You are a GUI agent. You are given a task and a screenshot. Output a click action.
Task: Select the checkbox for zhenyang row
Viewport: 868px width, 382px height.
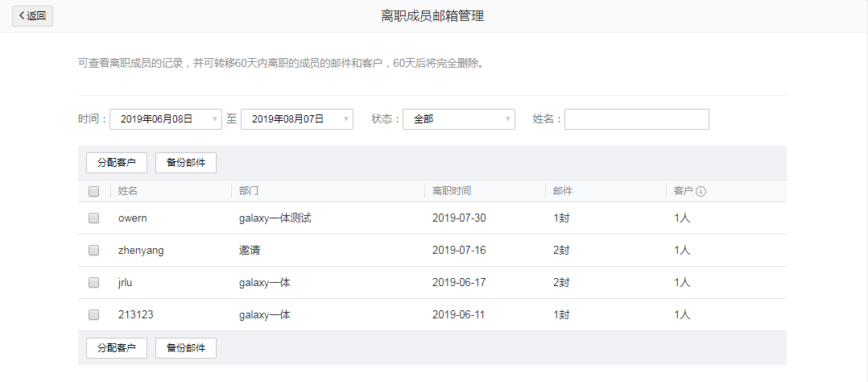tap(93, 251)
